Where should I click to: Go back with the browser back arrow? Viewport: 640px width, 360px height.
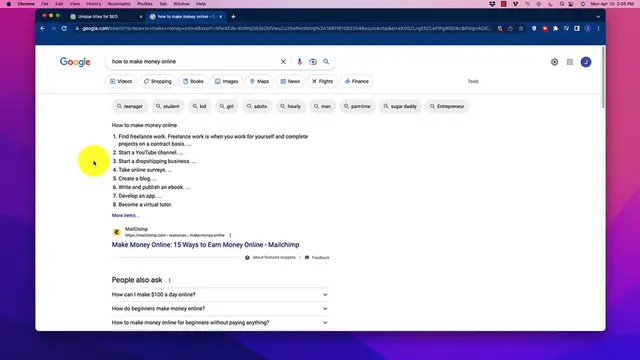tap(42, 29)
